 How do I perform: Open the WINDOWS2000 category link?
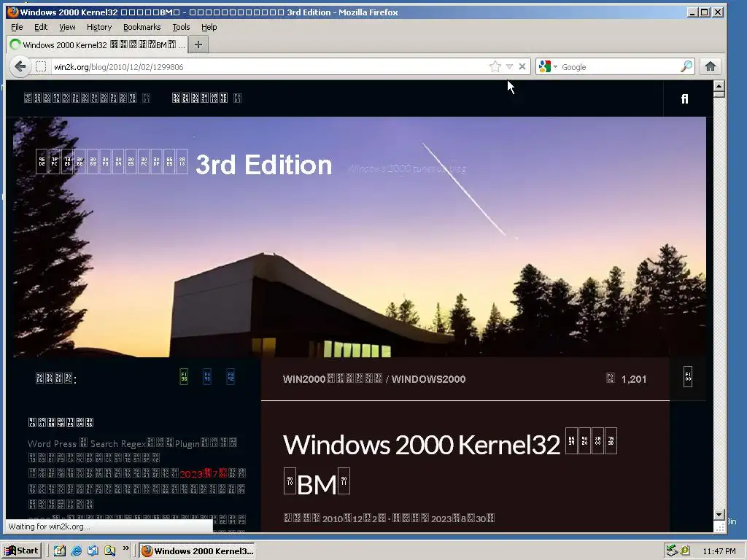click(x=428, y=379)
